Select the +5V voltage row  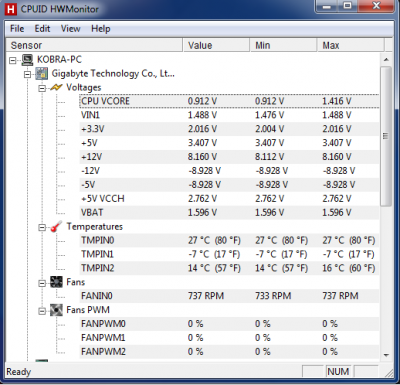click(229, 143)
